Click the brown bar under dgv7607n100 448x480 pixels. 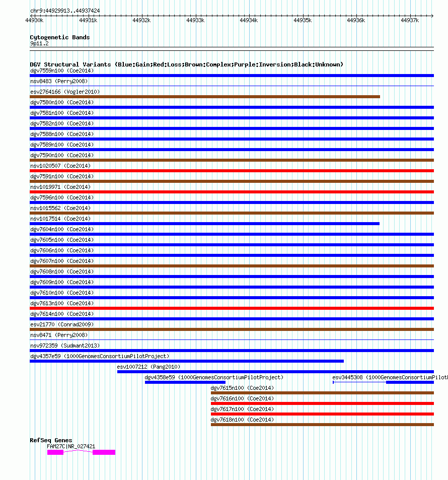click(232, 266)
